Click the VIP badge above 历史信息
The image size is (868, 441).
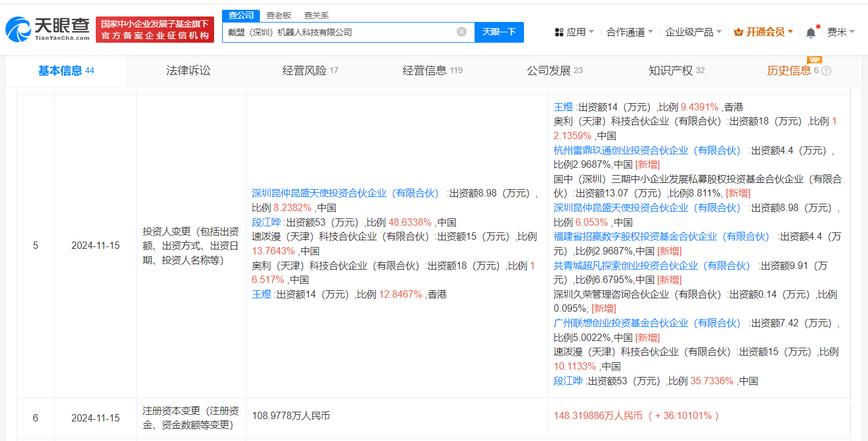tap(814, 59)
